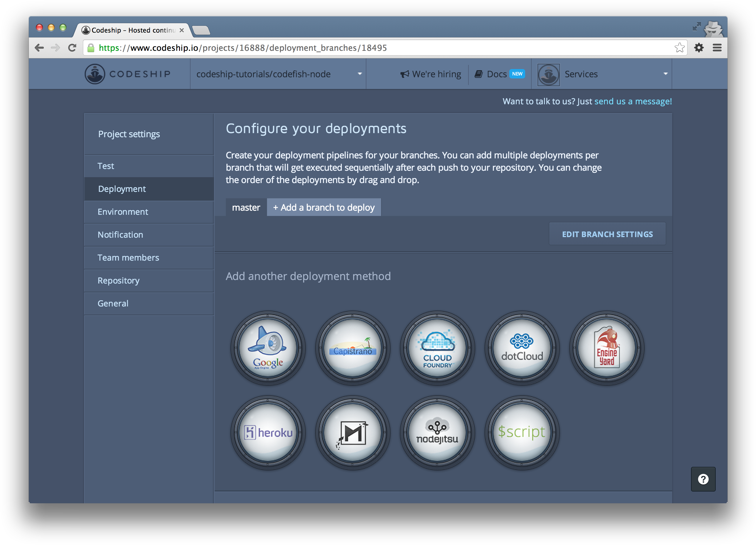
Task: Open the Environment settings section
Action: click(x=149, y=212)
